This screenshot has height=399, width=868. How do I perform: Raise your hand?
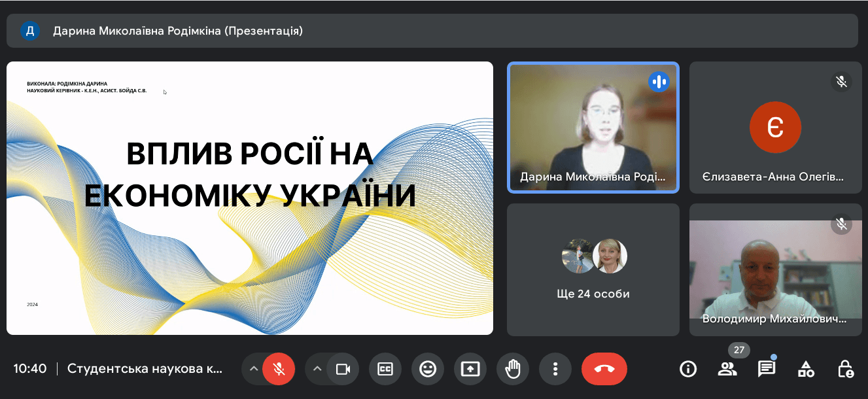pos(513,369)
